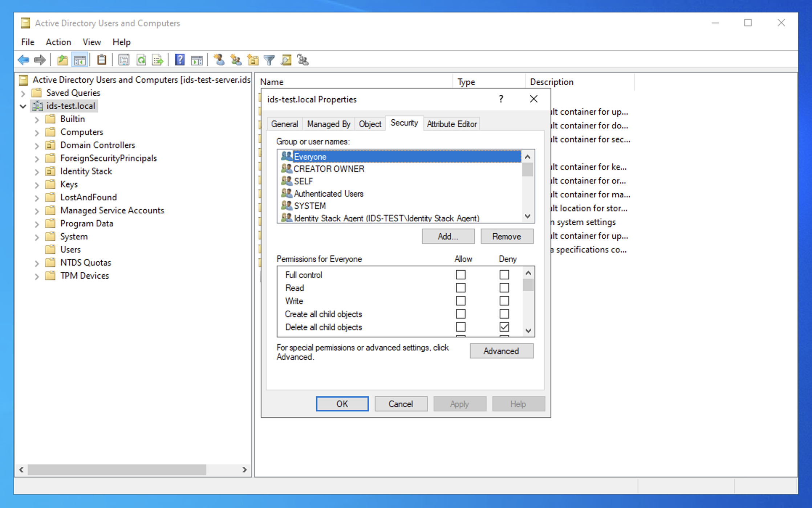812x508 pixels.
Task: Open the Advanced security settings
Action: click(502, 351)
